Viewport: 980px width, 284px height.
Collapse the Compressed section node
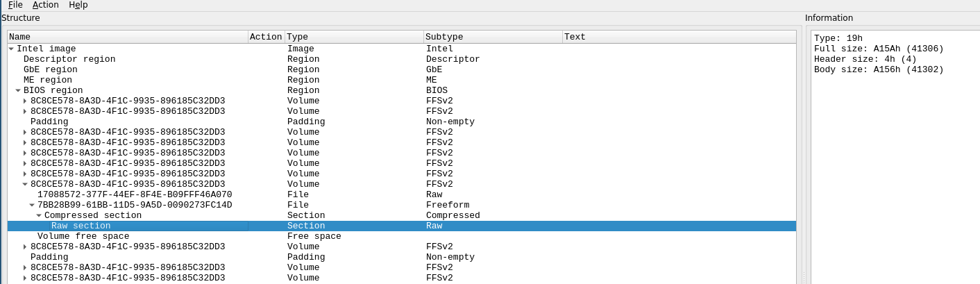[x=39, y=215]
